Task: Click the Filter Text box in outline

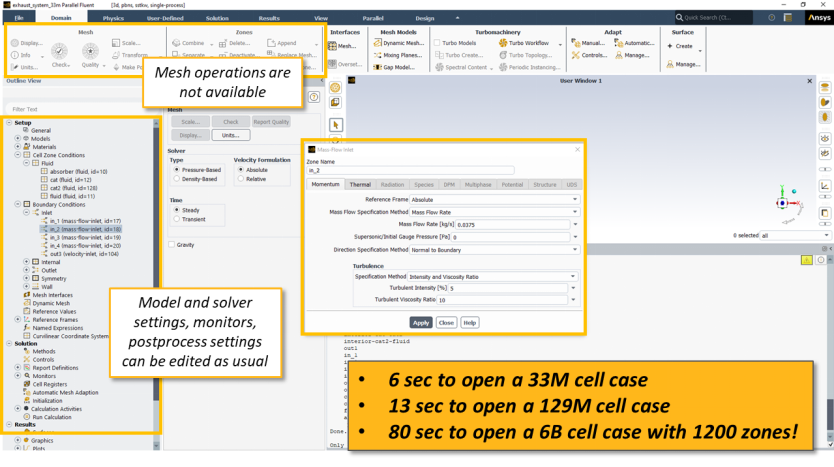Action: click(x=80, y=109)
